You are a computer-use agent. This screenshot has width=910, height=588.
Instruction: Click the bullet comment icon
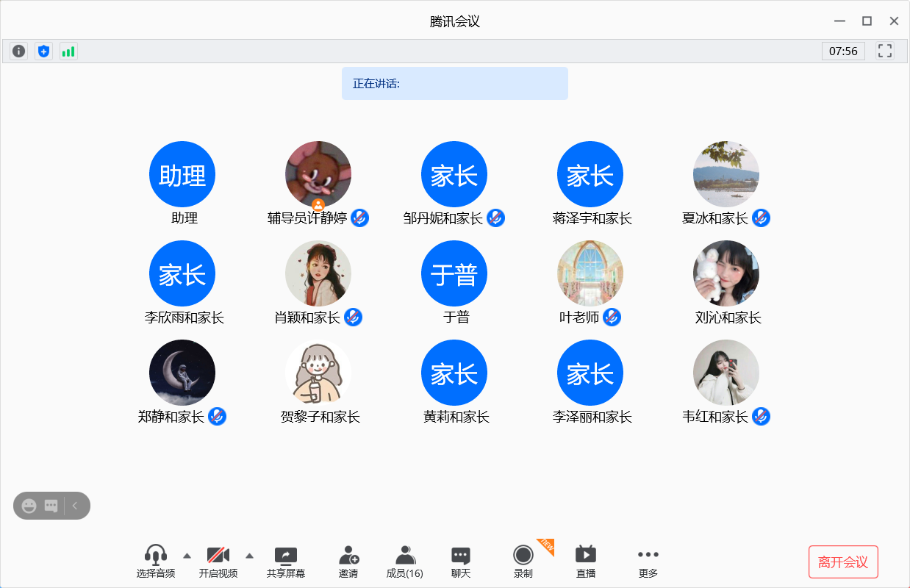[51, 506]
